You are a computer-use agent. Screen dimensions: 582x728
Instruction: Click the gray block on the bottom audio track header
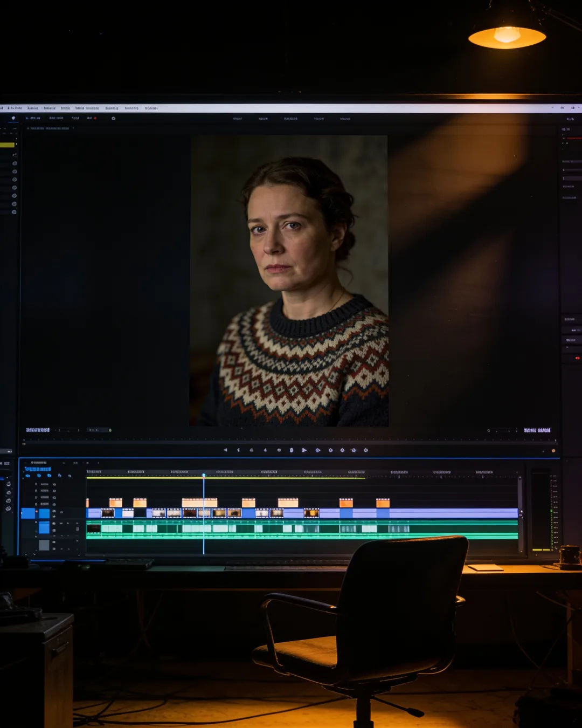(x=44, y=545)
